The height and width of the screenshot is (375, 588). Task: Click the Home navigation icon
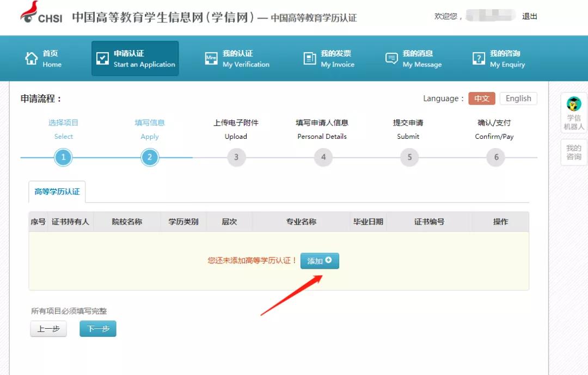(x=30, y=58)
